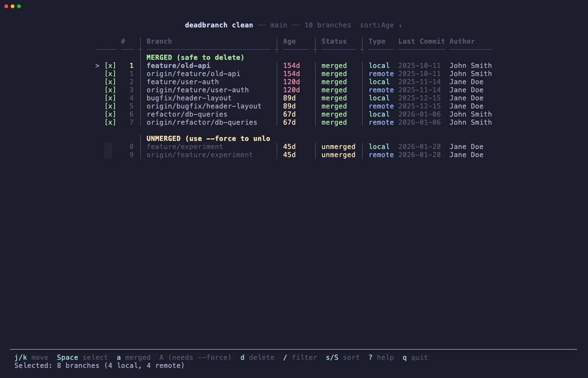Click the green maximize window button
Screen dimensions: 588x378
tap(19, 6)
